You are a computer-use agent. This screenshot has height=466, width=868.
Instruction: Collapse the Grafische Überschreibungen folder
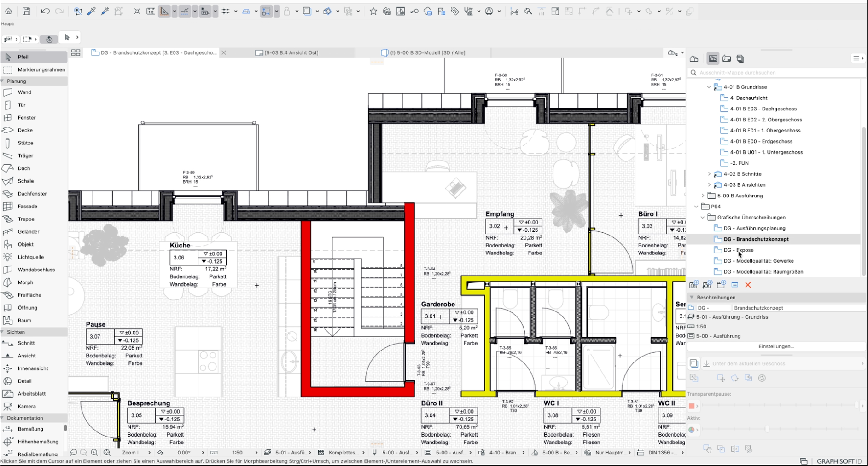(703, 218)
